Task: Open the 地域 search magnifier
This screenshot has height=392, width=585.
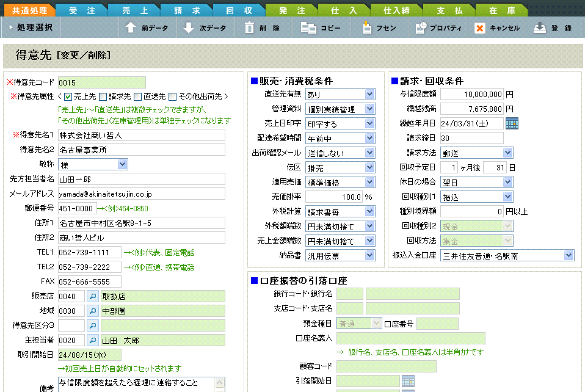Action: click(x=93, y=311)
